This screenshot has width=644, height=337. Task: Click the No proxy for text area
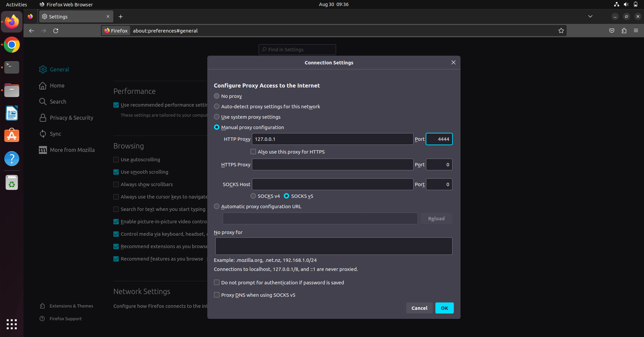point(333,246)
